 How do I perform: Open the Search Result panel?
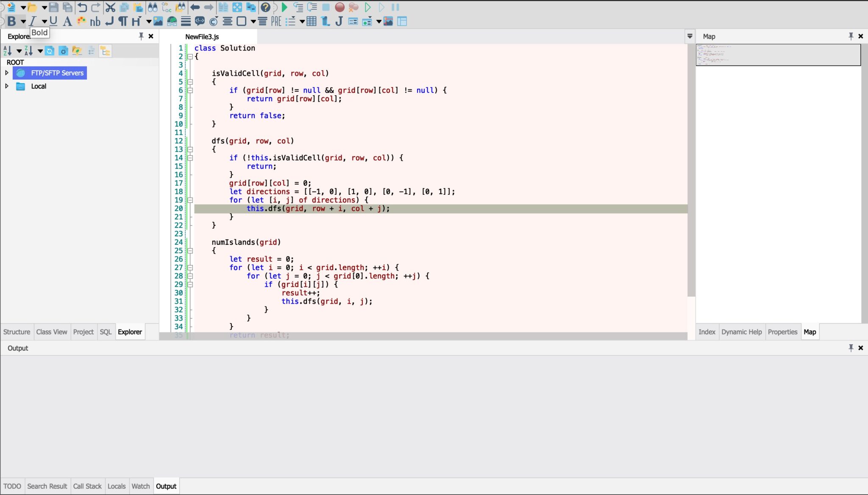coord(47,486)
